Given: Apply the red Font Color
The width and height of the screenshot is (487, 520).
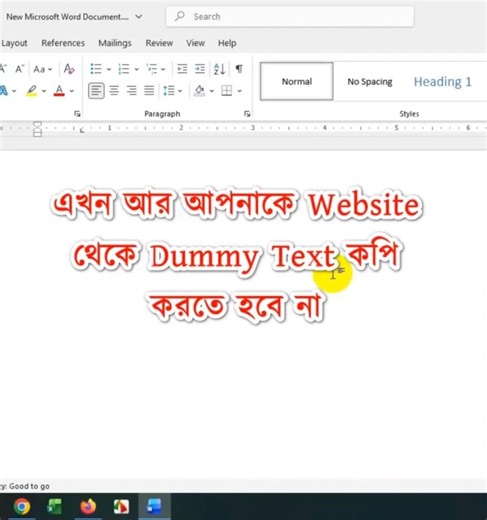Looking at the screenshot, I should [59, 90].
